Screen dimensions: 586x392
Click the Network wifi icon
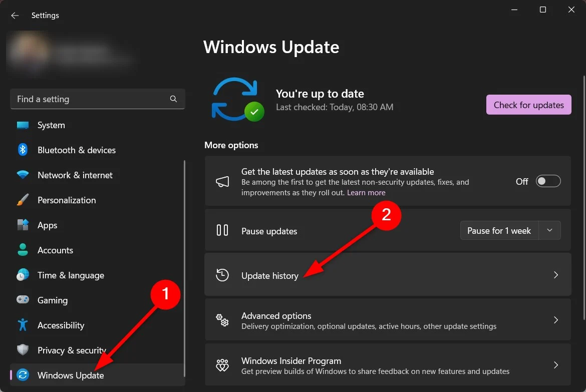click(x=23, y=175)
